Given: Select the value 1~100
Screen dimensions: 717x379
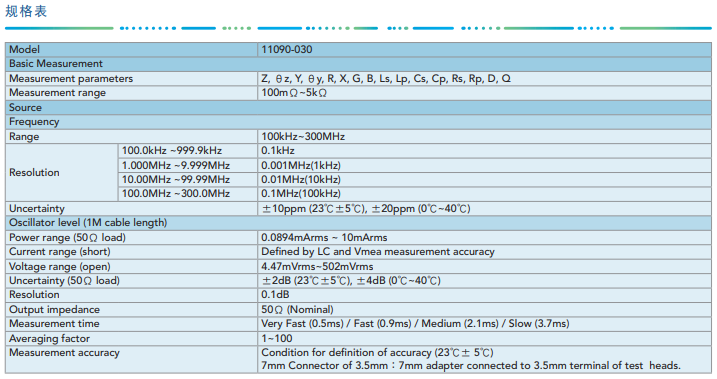Looking at the screenshot, I should click(x=277, y=339).
